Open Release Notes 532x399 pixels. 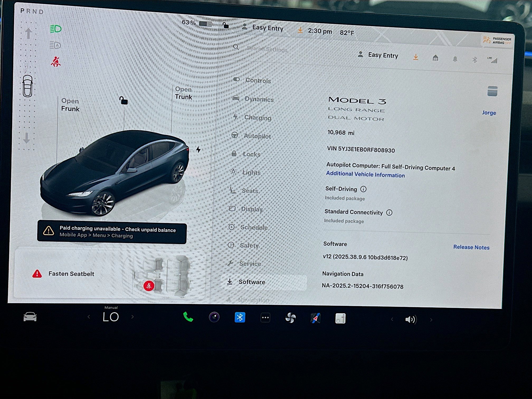[x=471, y=247]
